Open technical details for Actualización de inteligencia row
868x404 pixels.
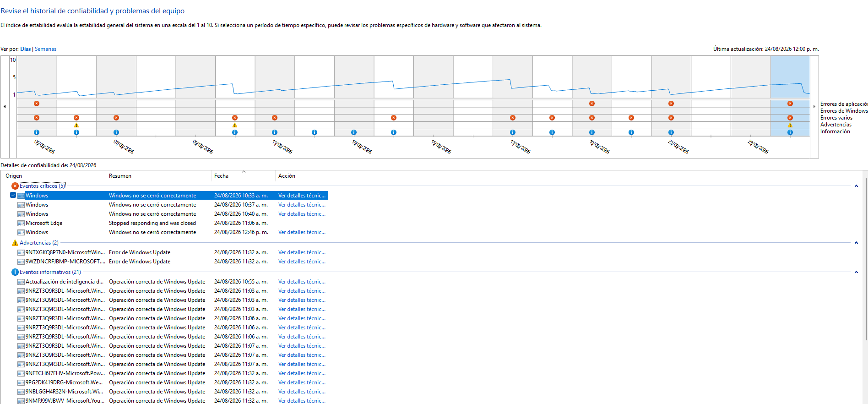302,282
